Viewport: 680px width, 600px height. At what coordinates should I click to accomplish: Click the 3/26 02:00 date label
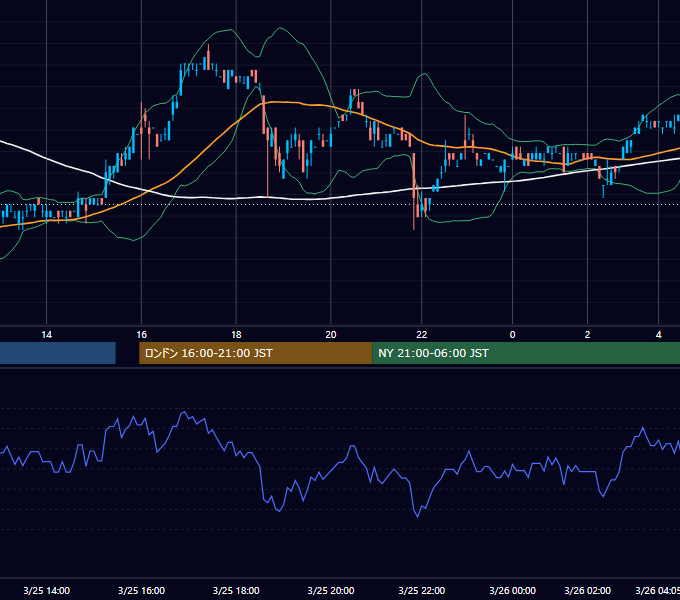point(587,590)
